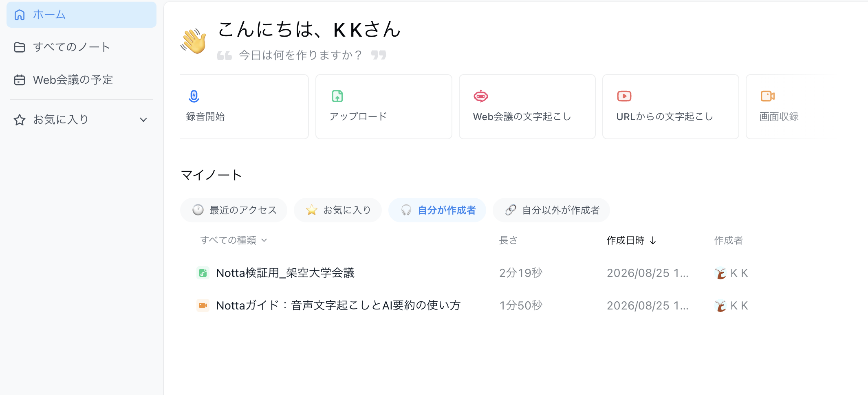
Task: Click the yellow star icon in お気に入り filter
Action: click(x=312, y=210)
